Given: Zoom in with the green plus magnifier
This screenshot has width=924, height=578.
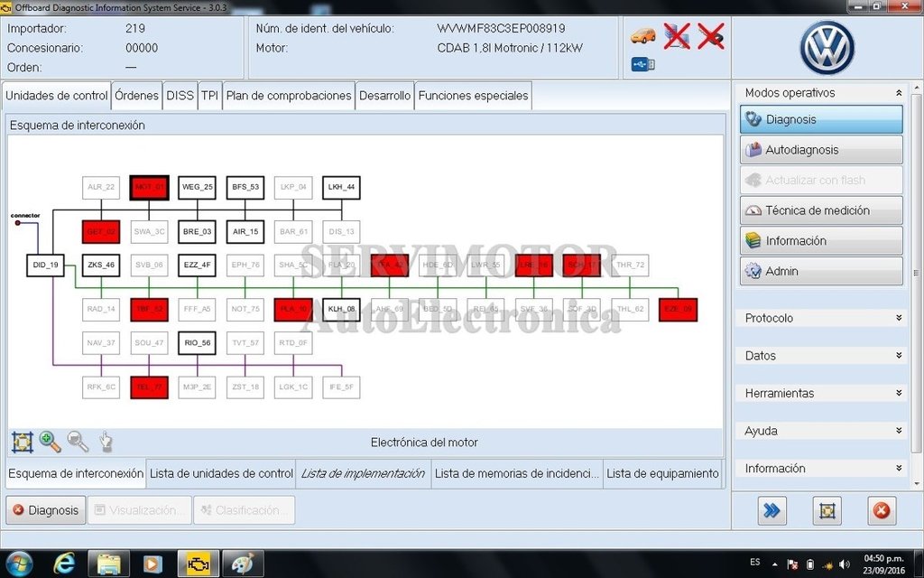Looking at the screenshot, I should [x=51, y=442].
